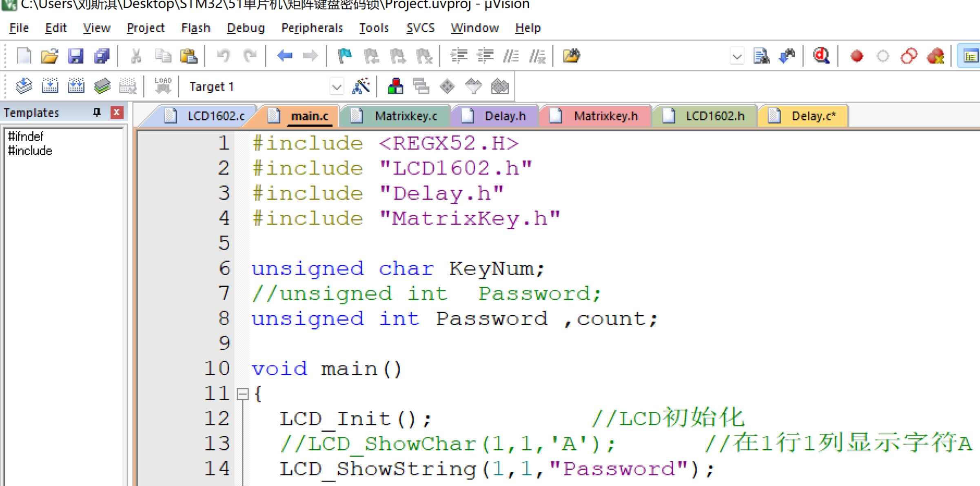980x486 pixels.
Task: Close the Templates panel
Action: click(x=117, y=112)
